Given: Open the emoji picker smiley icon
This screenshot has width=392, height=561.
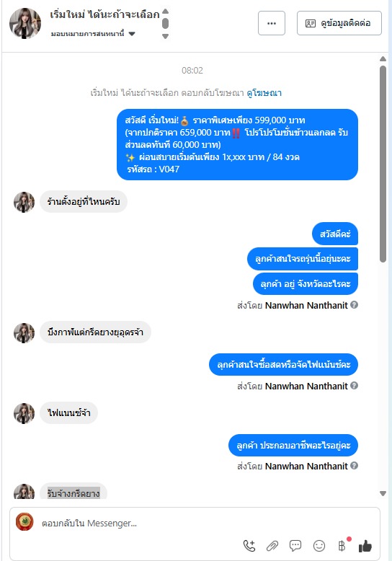Looking at the screenshot, I should 319,546.
